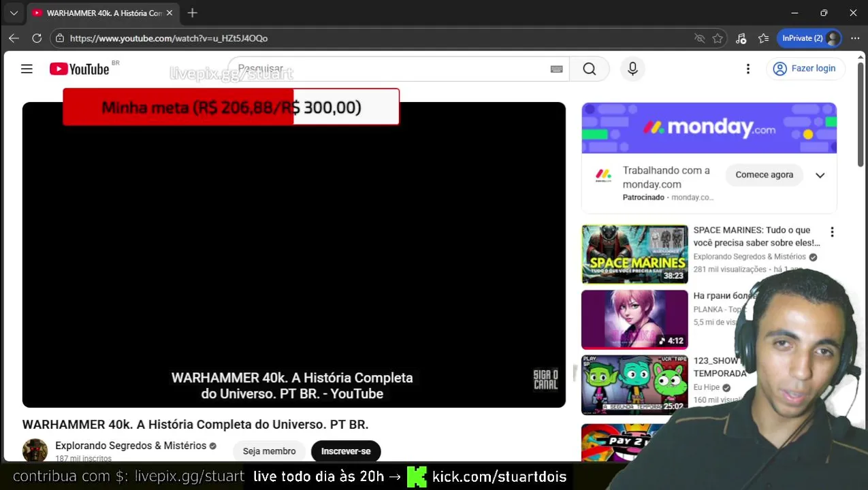Open the YouTube guide hamburger menu

tap(27, 69)
